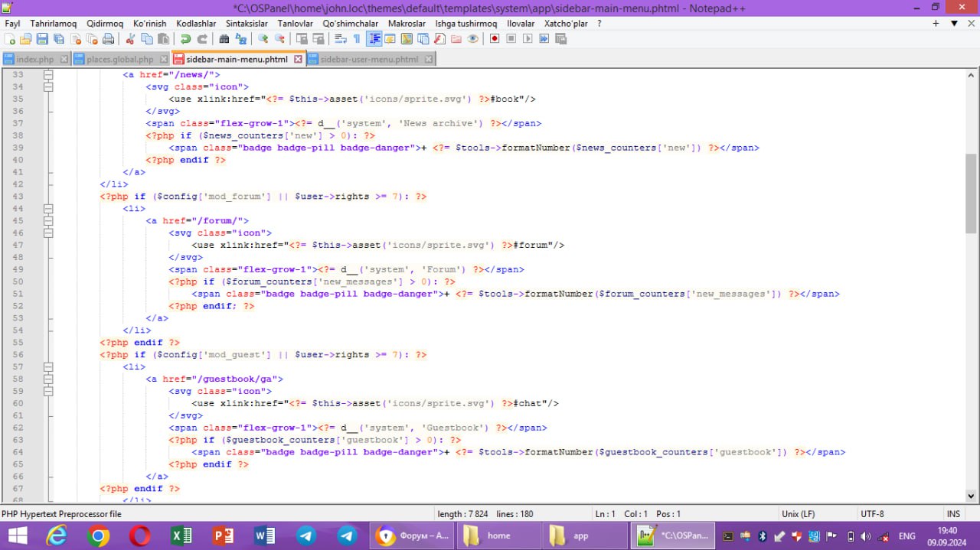Toggle the Show all characters pilcrow icon
This screenshot has width=980, height=550.
click(356, 39)
